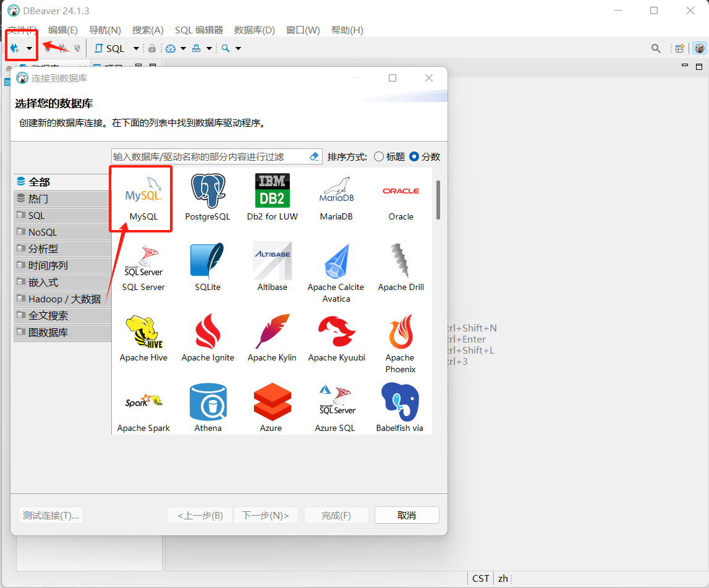The width and height of the screenshot is (709, 588).
Task: Switch sorting to 标题 radio button
Action: [x=378, y=156]
